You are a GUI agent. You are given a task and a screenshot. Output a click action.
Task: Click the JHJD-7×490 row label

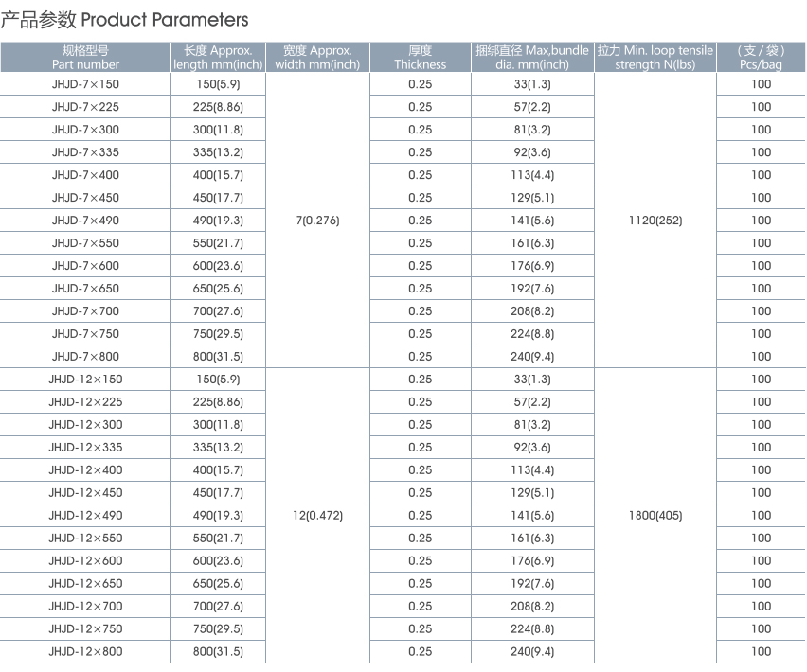[x=85, y=221]
